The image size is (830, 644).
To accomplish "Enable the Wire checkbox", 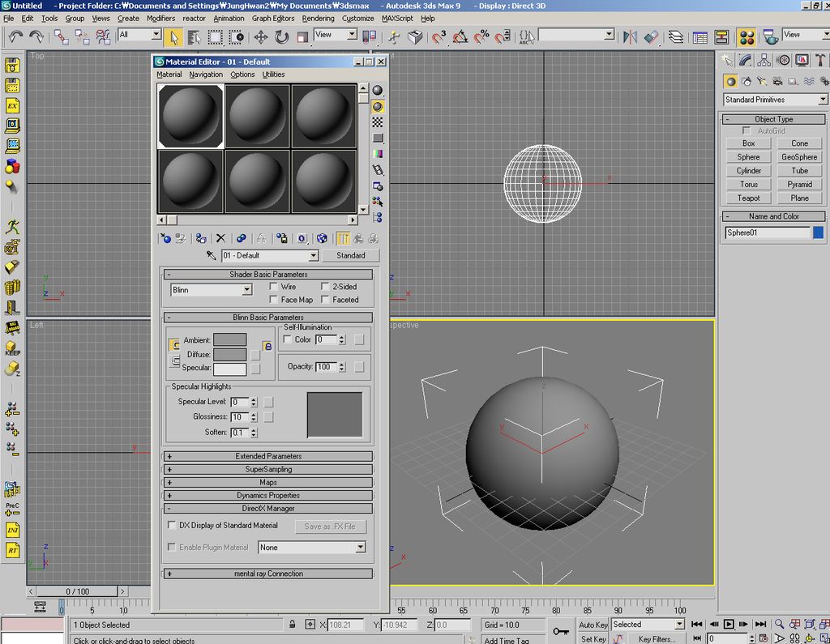I will [x=274, y=286].
